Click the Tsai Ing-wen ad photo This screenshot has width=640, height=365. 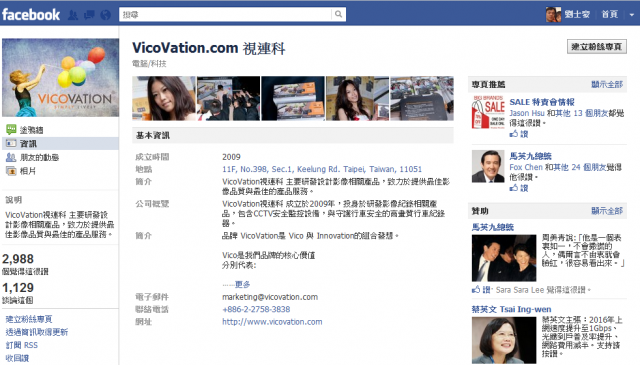[x=504, y=340]
